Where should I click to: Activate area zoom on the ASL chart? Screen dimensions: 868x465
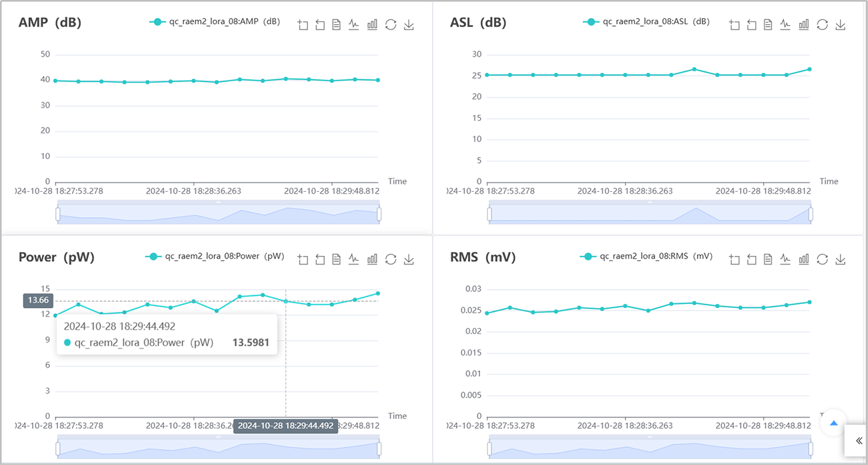point(734,25)
